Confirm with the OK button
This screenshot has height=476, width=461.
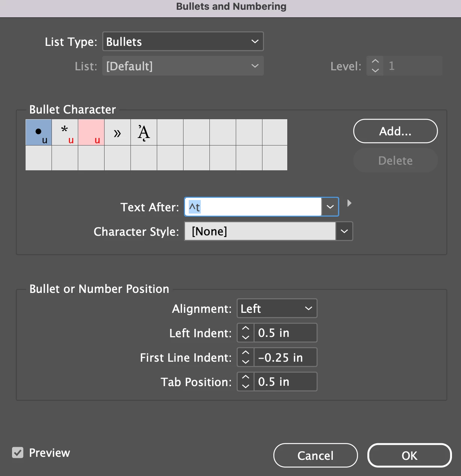[409, 455]
